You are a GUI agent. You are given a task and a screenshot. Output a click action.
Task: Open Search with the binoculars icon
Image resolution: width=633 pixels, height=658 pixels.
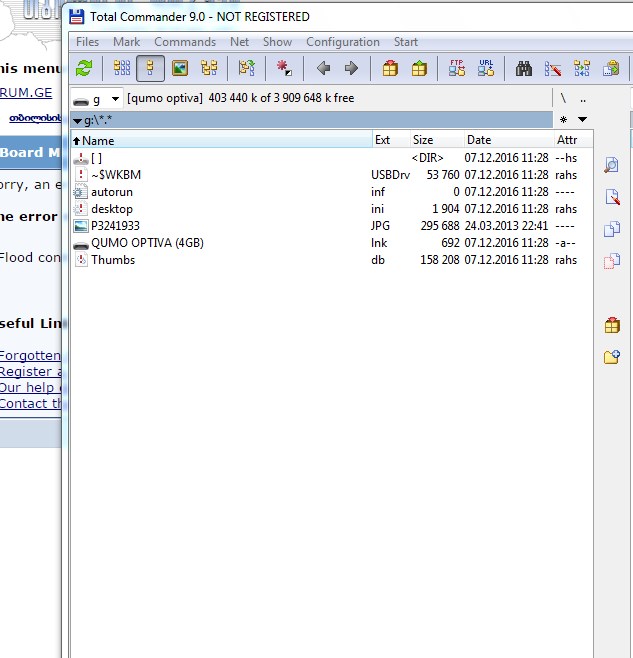[524, 68]
